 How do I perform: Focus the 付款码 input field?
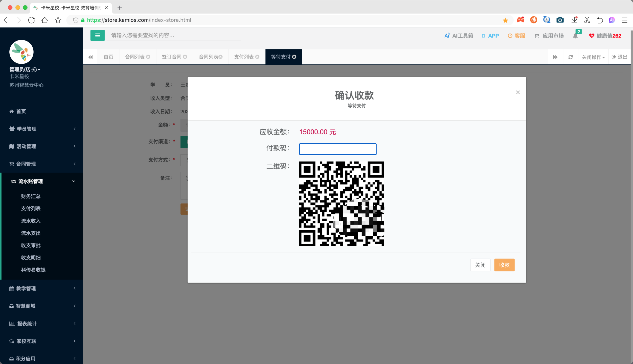338,149
